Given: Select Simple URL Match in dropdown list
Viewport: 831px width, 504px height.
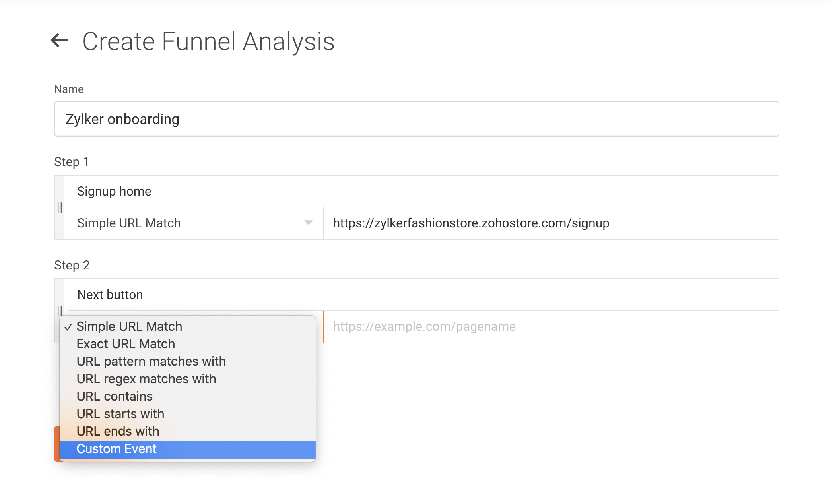Looking at the screenshot, I should (129, 326).
